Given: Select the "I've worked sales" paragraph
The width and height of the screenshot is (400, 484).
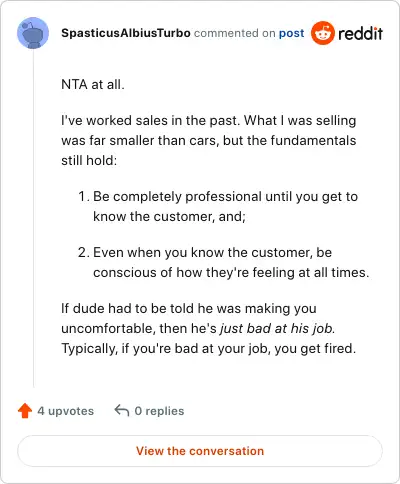Looking at the screenshot, I should [x=209, y=140].
